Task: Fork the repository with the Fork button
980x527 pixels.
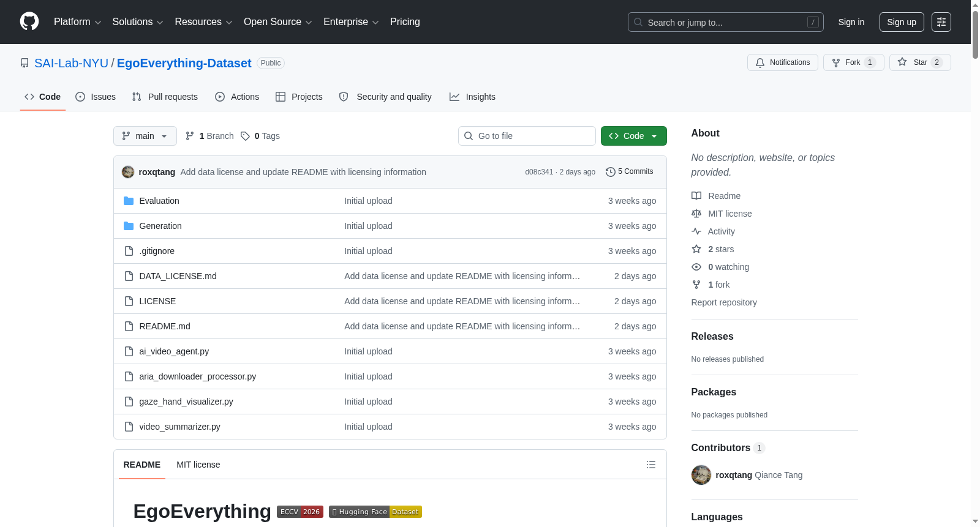Action: click(x=854, y=62)
